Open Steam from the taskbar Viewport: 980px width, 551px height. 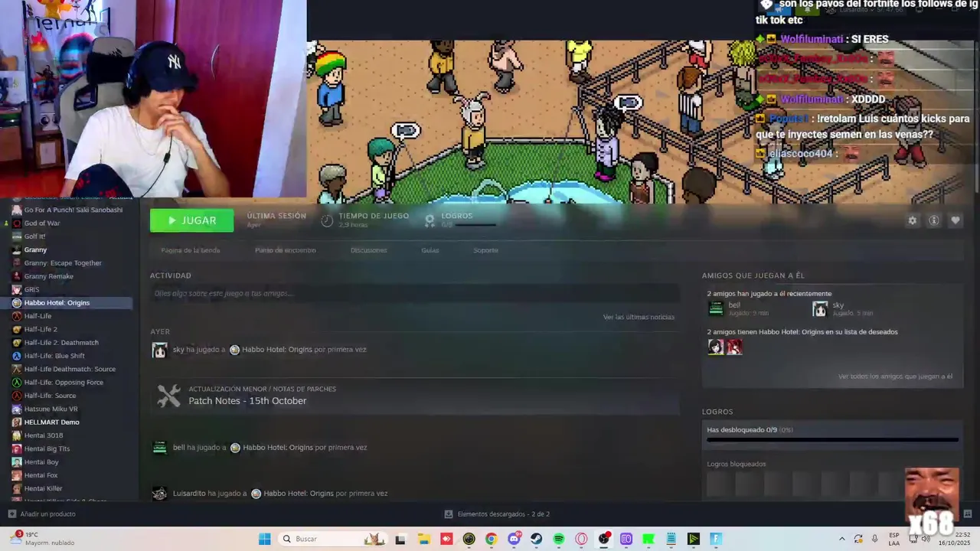coord(537,539)
